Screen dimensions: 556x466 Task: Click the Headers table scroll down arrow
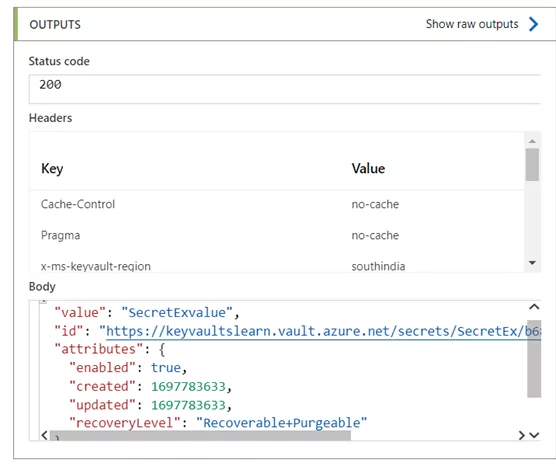point(532,263)
